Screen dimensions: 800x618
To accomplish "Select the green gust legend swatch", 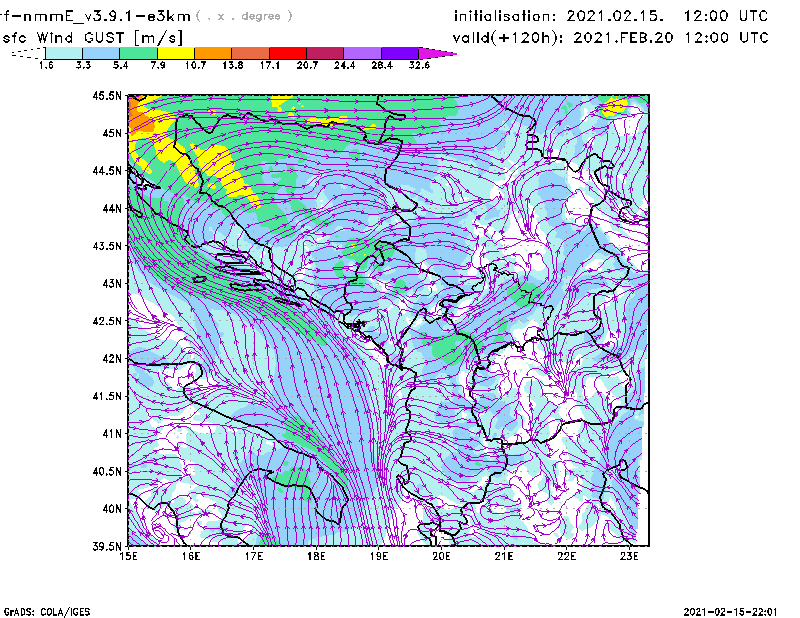I will pyautogui.click(x=138, y=53).
